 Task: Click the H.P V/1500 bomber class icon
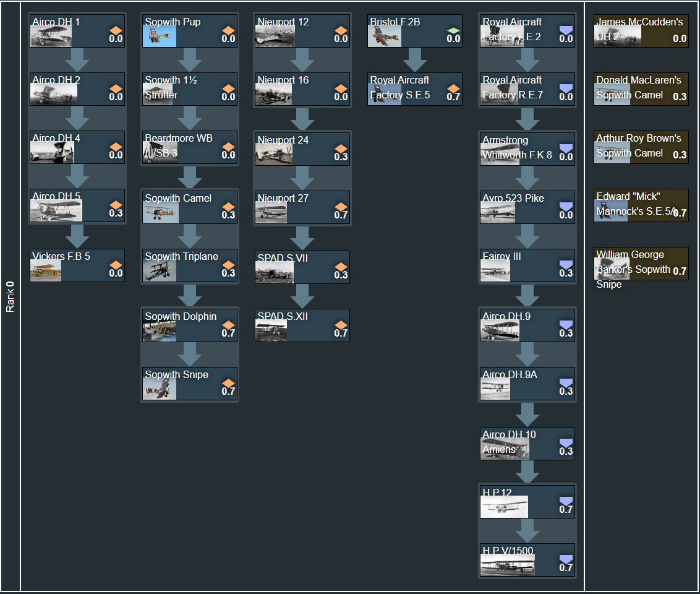click(566, 558)
